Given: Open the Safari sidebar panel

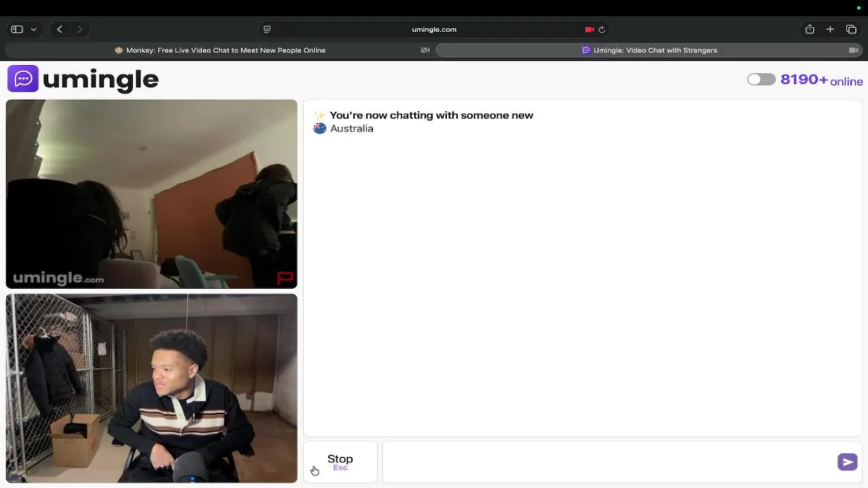Looking at the screenshot, I should (17, 29).
